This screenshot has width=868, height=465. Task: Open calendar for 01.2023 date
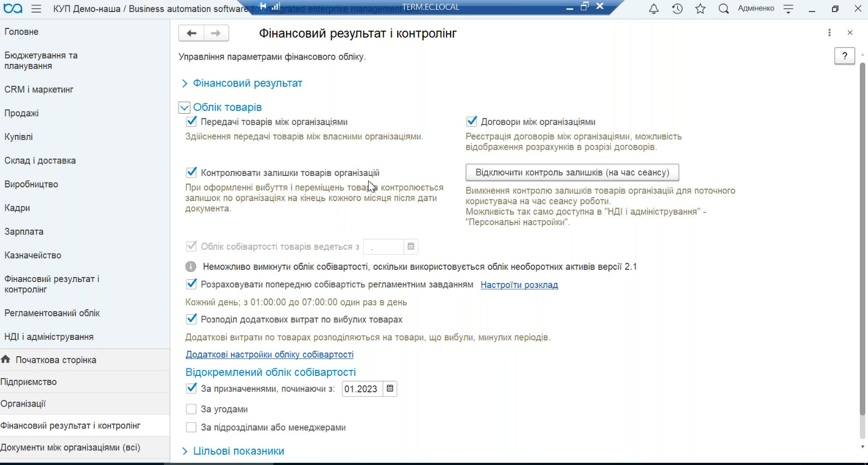390,389
